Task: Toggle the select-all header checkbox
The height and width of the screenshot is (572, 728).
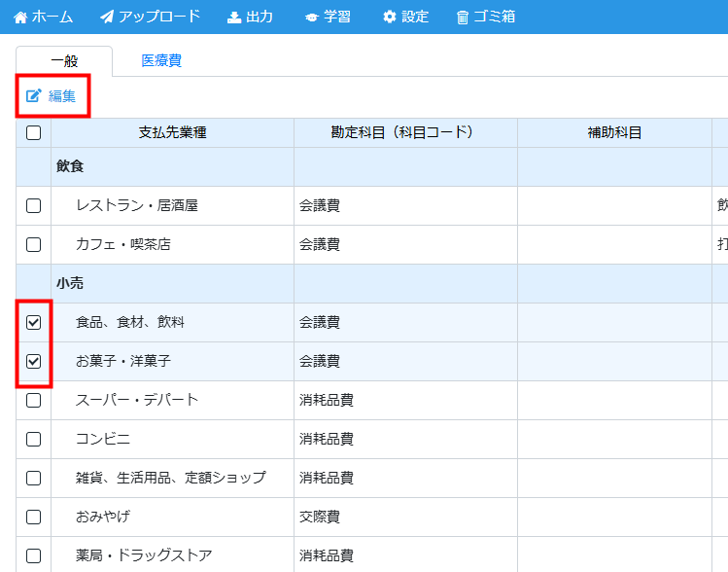Action: (x=33, y=133)
